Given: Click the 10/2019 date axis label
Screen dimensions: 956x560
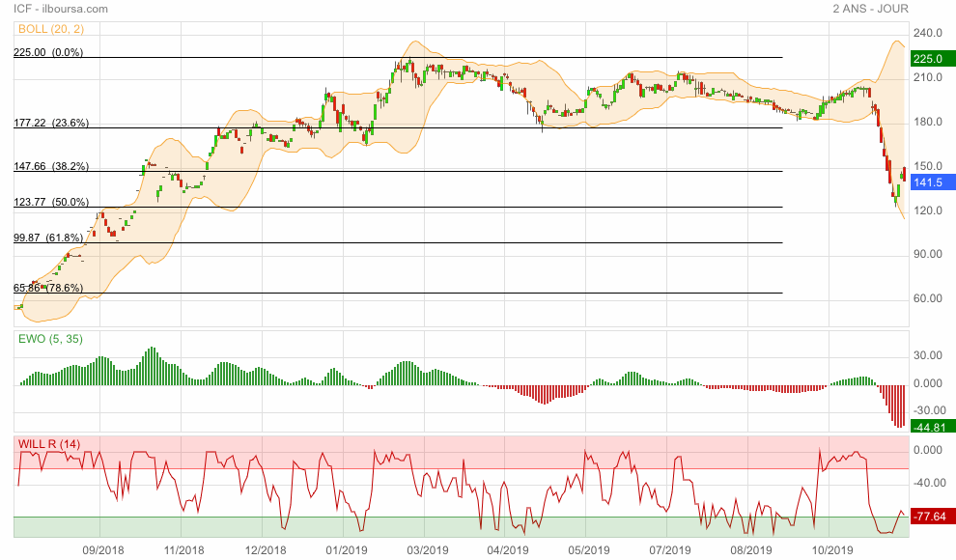Looking at the screenshot, I should pos(832,550).
